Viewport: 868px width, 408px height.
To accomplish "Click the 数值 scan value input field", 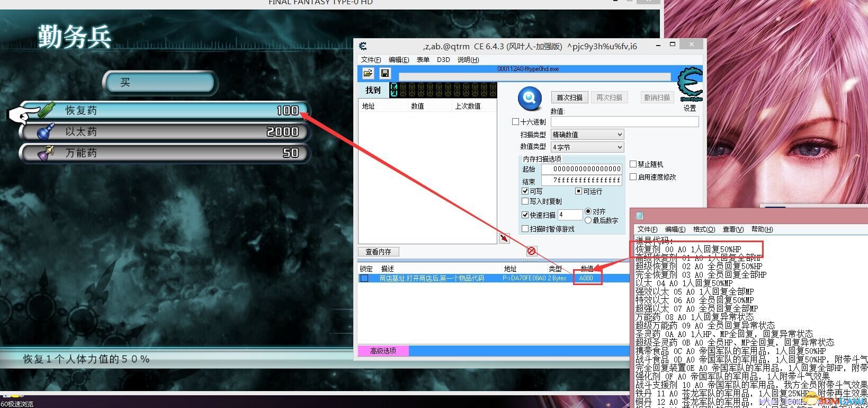I will (625, 122).
